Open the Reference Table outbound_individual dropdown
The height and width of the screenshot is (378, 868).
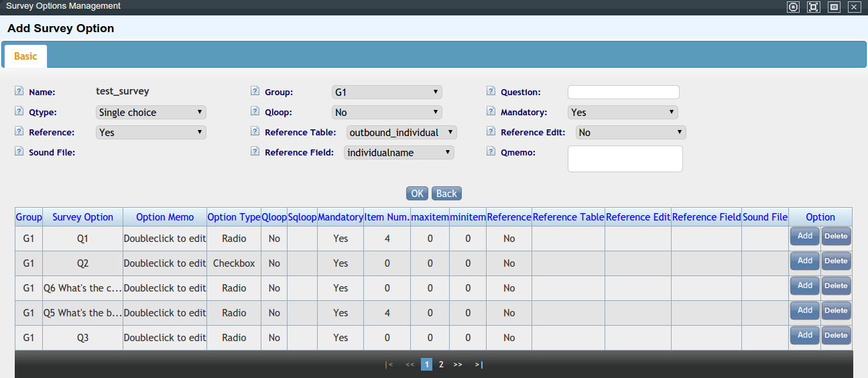401,133
